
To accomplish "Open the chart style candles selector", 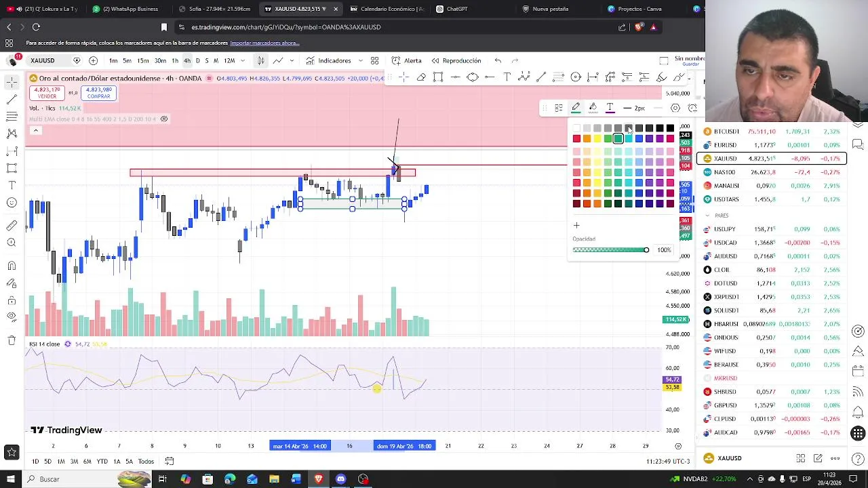I will (x=260, y=60).
